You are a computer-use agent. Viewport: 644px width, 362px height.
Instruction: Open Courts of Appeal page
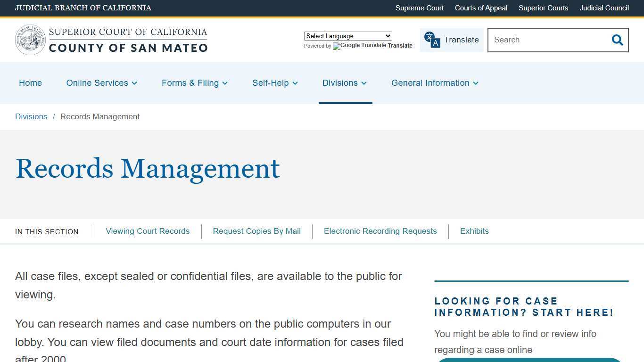pos(481,8)
